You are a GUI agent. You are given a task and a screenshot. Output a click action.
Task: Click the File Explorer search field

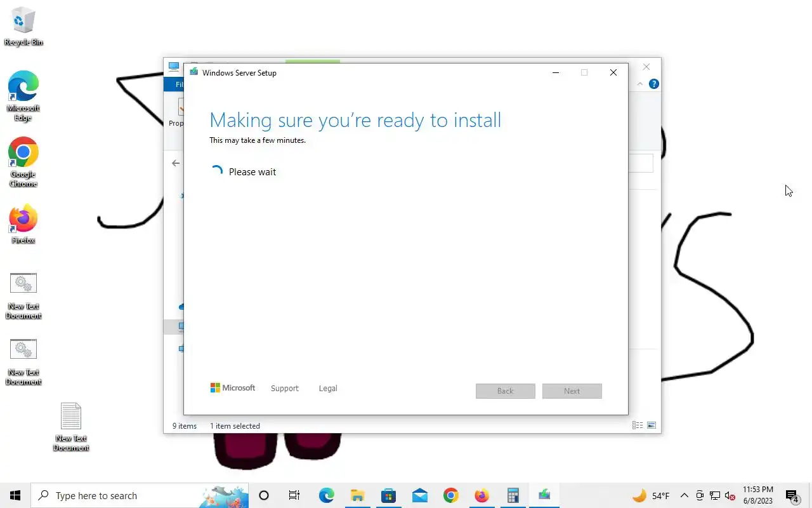click(x=640, y=163)
